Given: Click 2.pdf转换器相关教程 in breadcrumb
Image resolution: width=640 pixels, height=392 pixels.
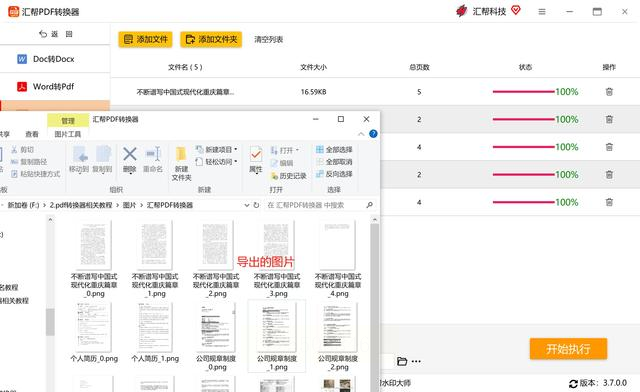Looking at the screenshot, I should pyautogui.click(x=81, y=205).
